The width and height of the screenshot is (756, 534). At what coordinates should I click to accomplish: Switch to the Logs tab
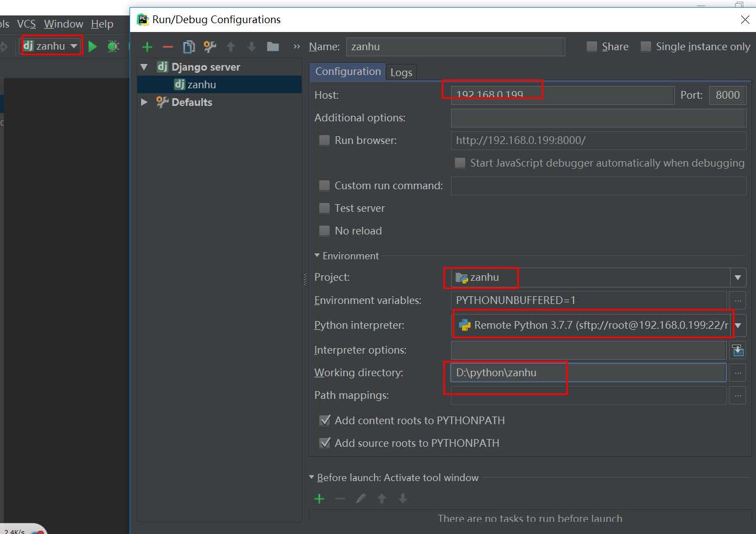point(401,72)
